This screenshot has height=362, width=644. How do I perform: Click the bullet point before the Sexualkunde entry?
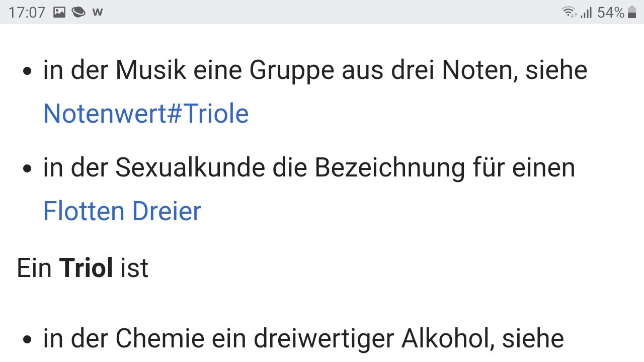(28, 168)
